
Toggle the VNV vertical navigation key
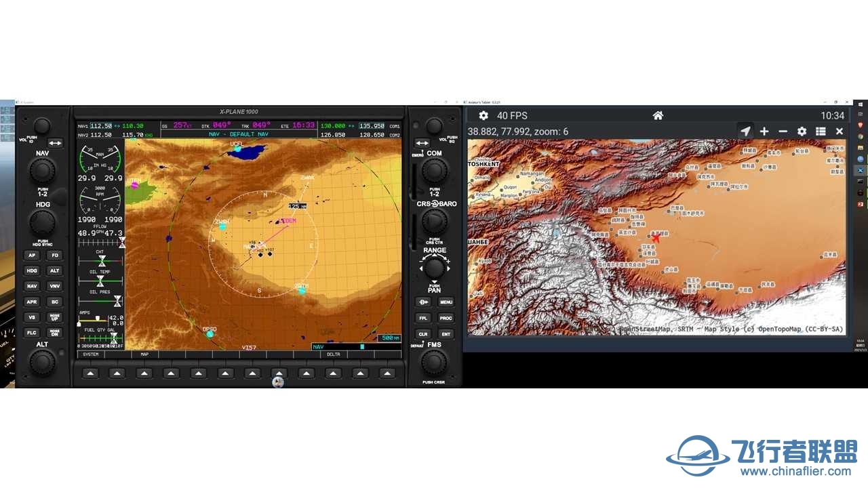click(54, 286)
